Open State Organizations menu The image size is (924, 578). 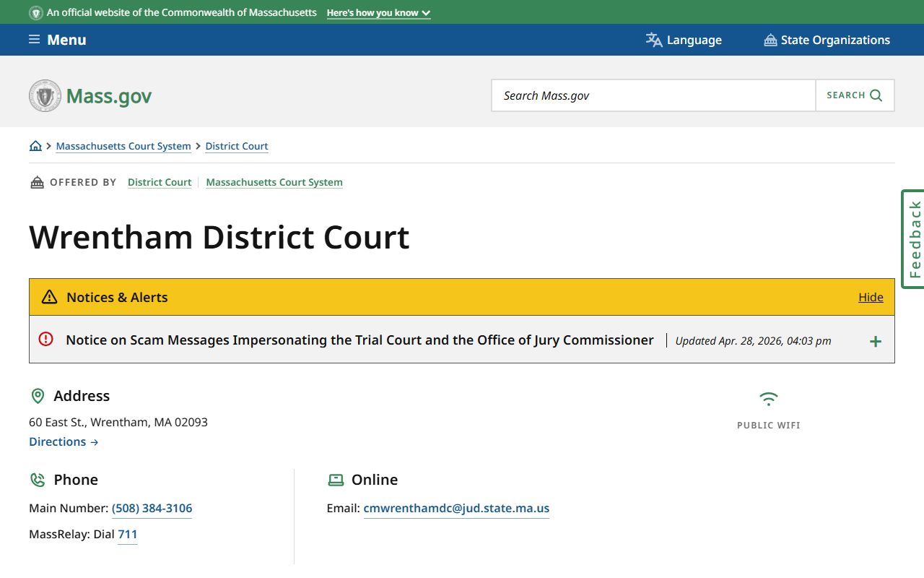pos(827,40)
